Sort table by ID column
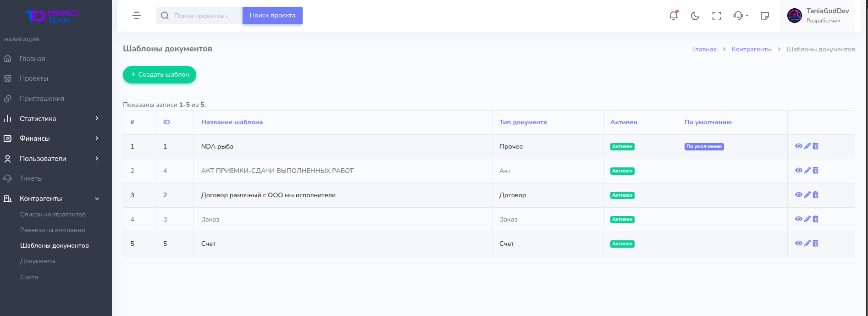Viewport: 868px width, 316px height. click(x=166, y=122)
